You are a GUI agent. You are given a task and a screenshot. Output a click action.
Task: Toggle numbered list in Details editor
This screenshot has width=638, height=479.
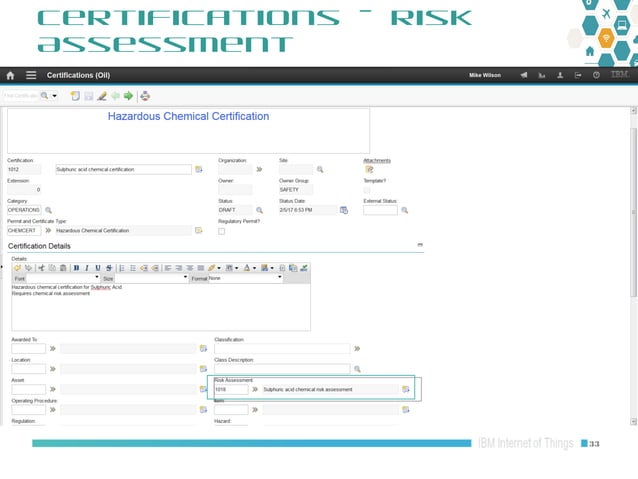tap(122, 268)
